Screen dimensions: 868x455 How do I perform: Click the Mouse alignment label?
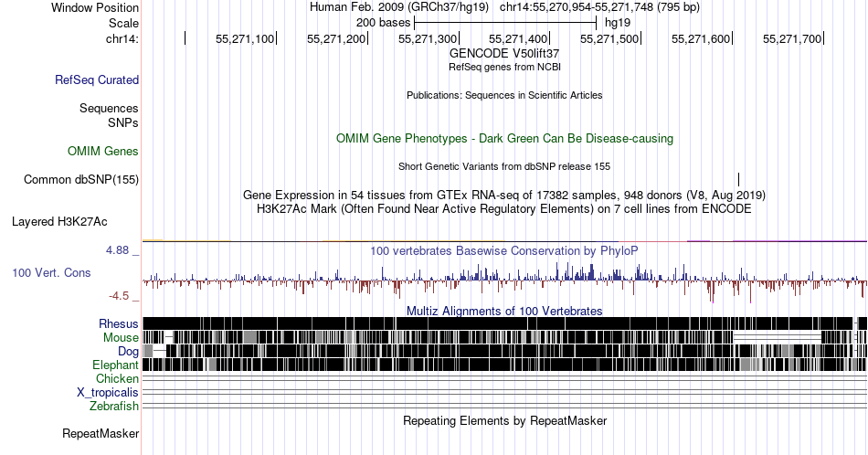click(x=121, y=338)
